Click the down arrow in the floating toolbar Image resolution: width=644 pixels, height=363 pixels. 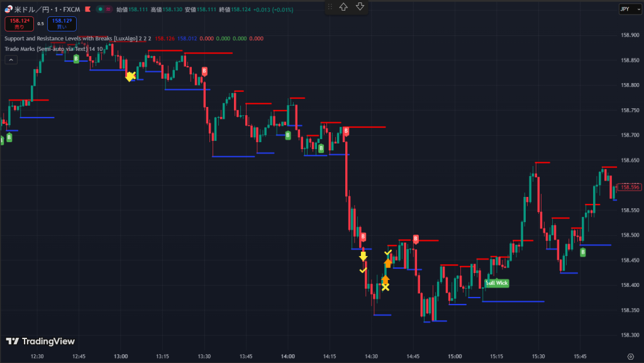point(360,7)
